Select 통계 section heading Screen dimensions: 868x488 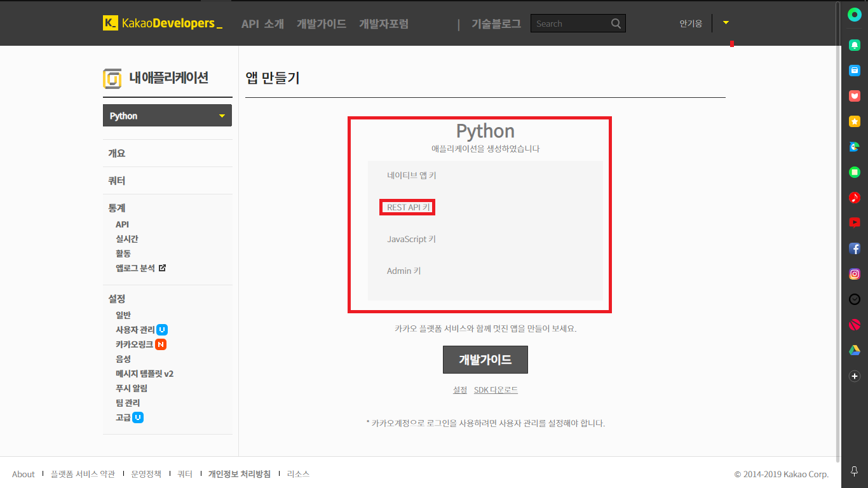pos(117,208)
